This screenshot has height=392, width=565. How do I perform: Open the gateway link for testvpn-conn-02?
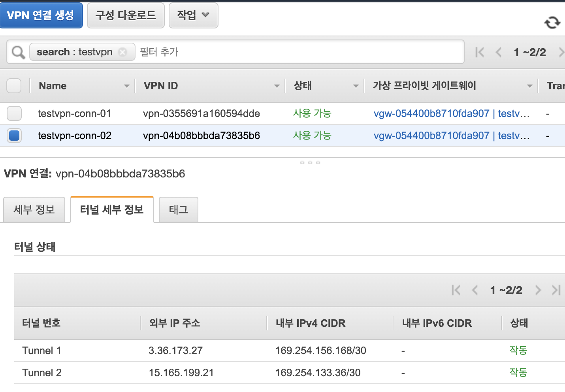click(452, 136)
